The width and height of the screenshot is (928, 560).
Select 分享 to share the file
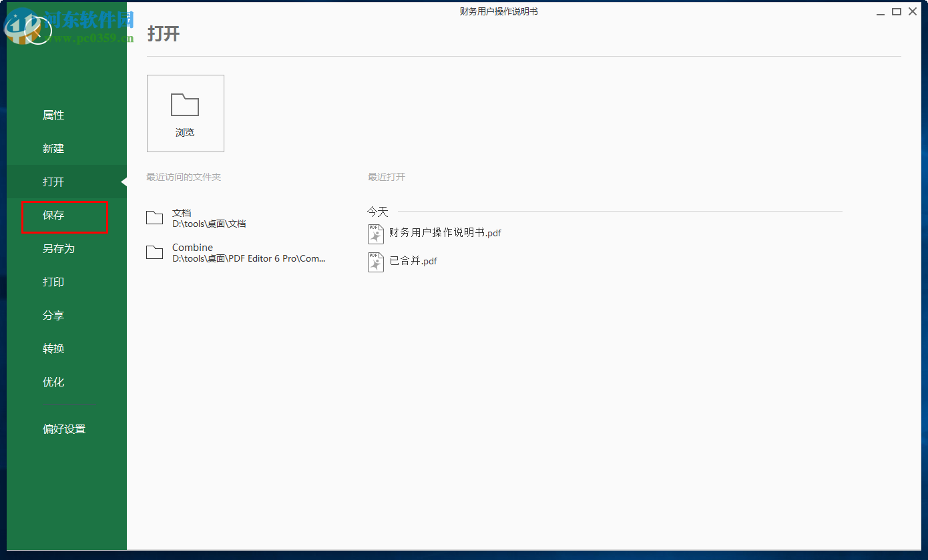[x=53, y=315]
